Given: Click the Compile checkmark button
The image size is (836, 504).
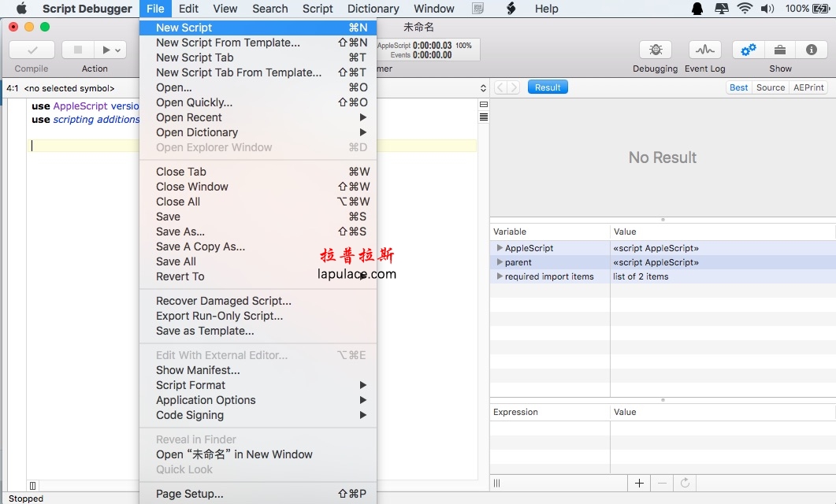Looking at the screenshot, I should (x=32, y=50).
